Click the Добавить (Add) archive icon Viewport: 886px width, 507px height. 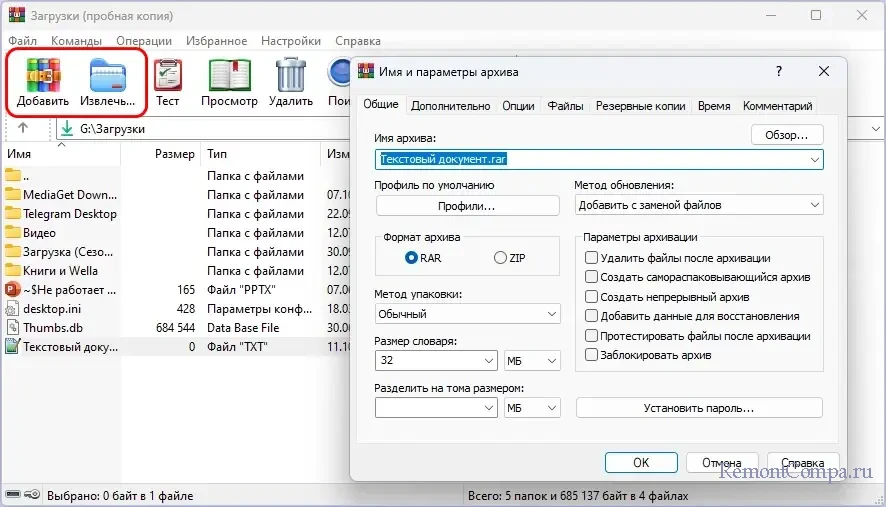tap(43, 78)
